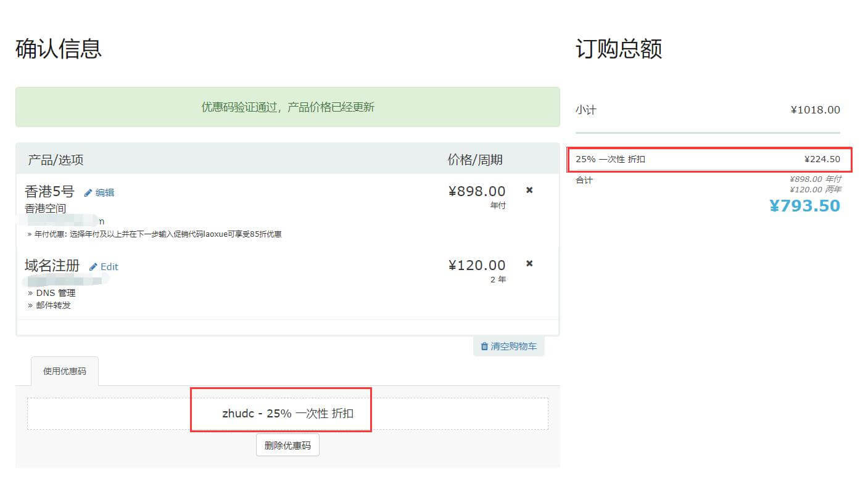Click the pencil icon beside 域名注册
868x484 pixels.
(x=93, y=266)
